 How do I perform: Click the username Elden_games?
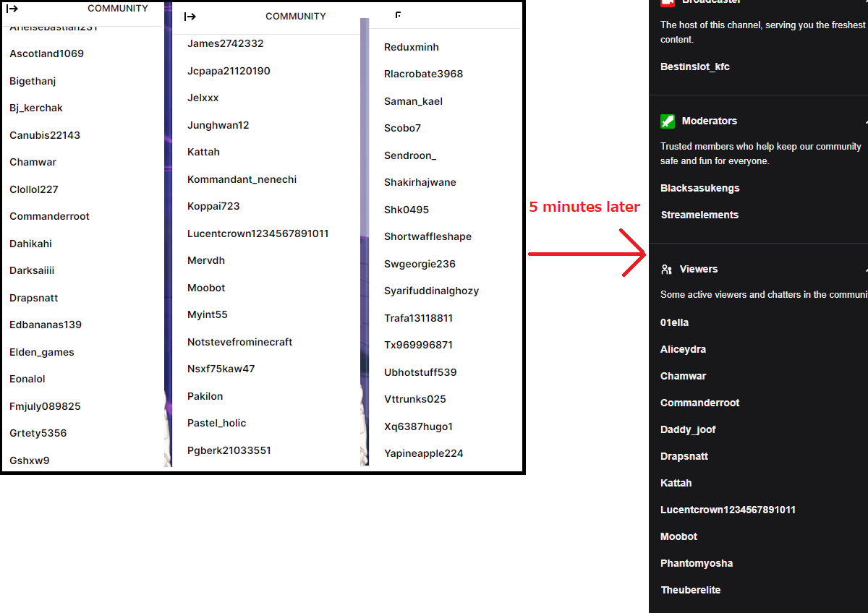[42, 352]
